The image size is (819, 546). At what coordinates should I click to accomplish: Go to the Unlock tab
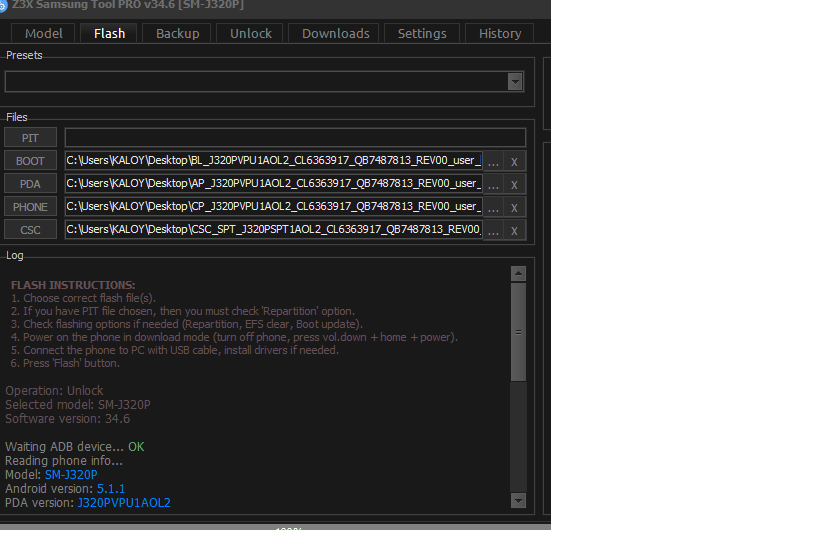coord(250,33)
